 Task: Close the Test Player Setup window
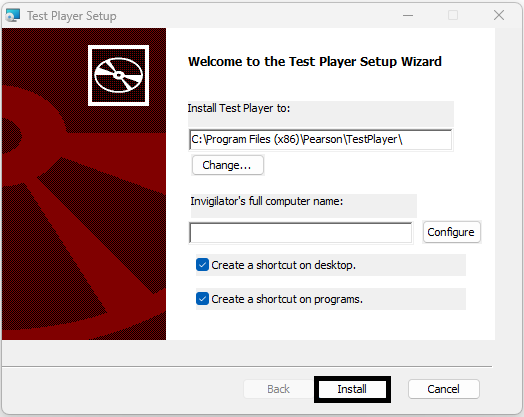499,15
